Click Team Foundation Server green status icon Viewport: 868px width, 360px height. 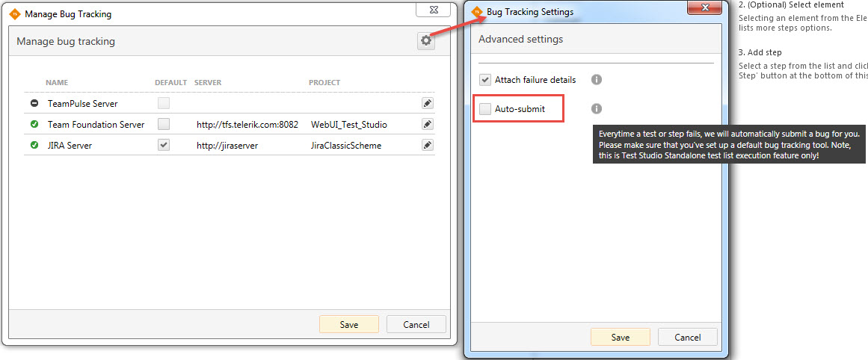[x=34, y=125]
